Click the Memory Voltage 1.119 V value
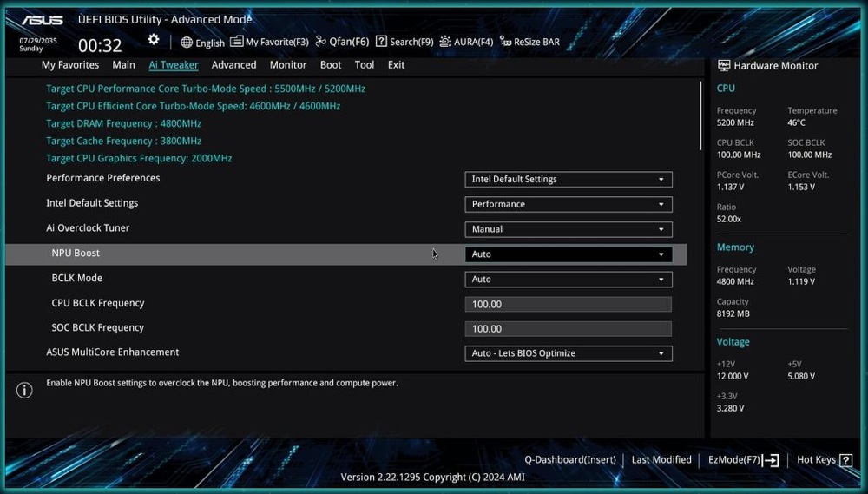Screen dimensions: 868x494 (x=801, y=282)
